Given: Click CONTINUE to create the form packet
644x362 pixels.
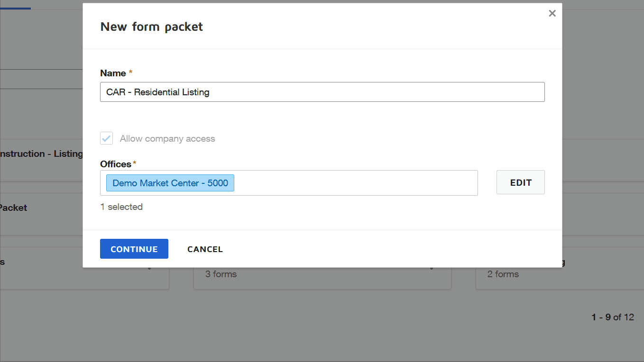Looking at the screenshot, I should tap(134, 249).
